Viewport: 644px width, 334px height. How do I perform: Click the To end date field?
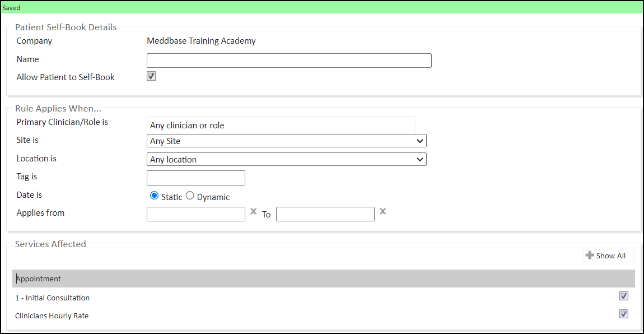coord(325,214)
